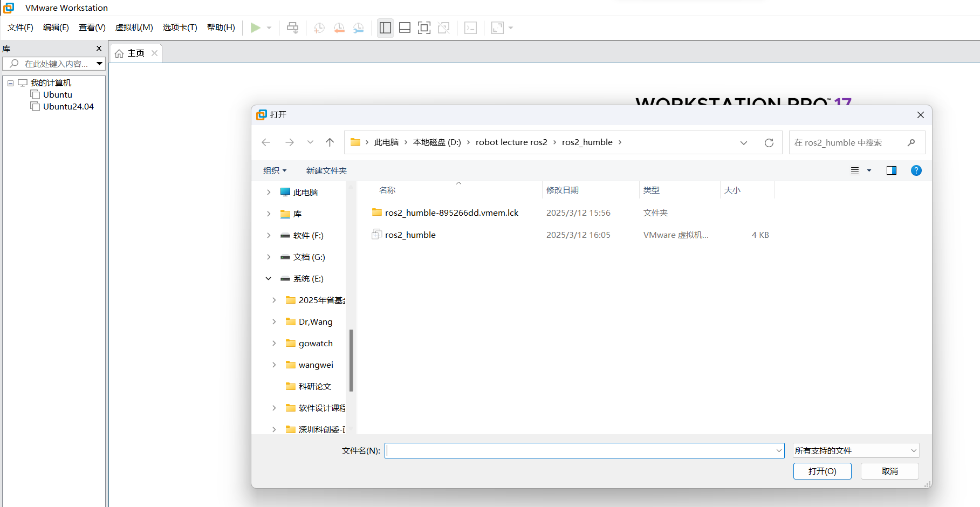Open the 组织 dropdown menu
The height and width of the screenshot is (507, 980).
point(275,170)
